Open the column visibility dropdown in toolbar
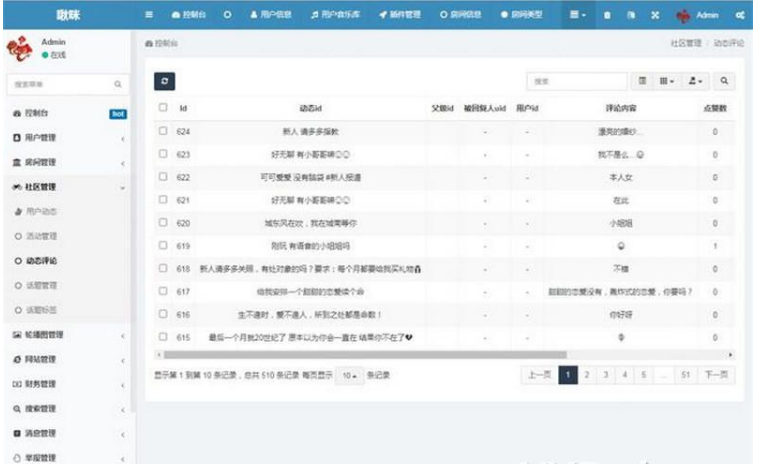The height and width of the screenshot is (464, 761). 668,81
